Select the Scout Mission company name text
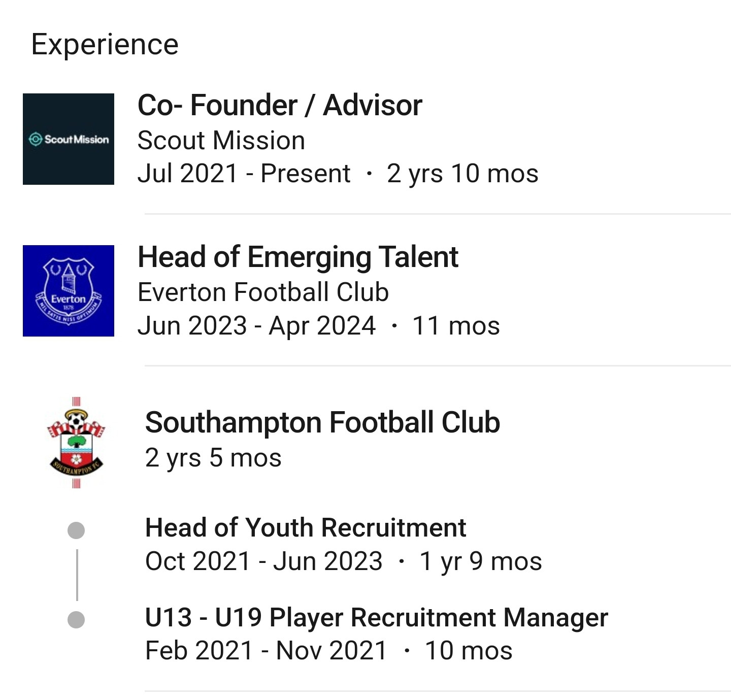731x700 pixels. pos(221,140)
